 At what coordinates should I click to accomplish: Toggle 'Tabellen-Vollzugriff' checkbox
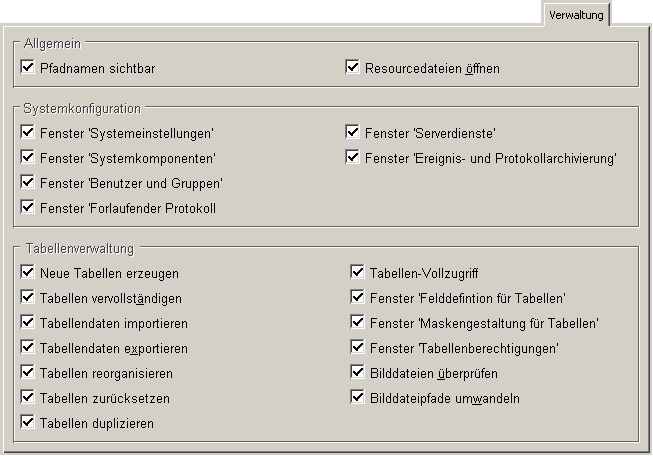coord(357,272)
